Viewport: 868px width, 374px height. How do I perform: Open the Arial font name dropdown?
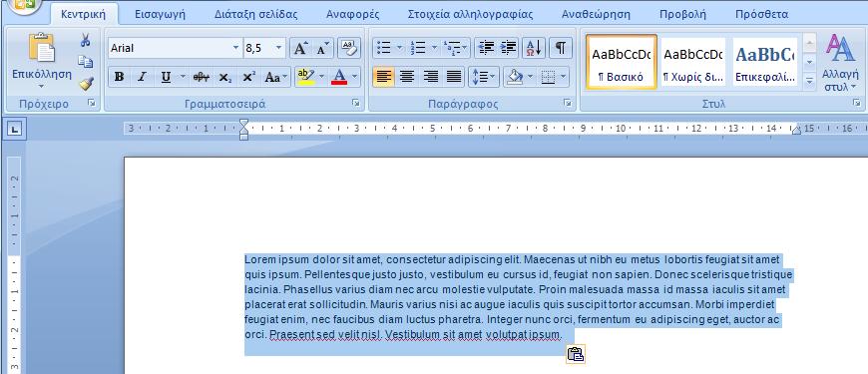pyautogui.click(x=235, y=48)
